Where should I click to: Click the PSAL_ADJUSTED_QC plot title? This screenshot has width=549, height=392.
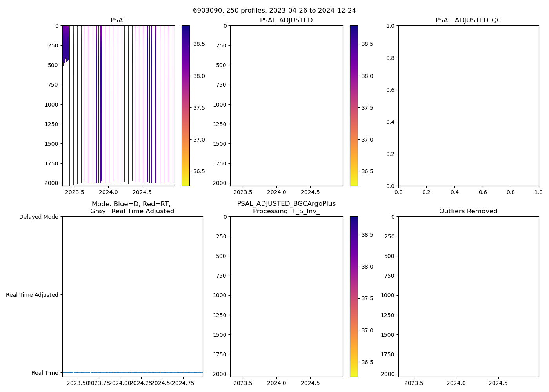[468, 20]
